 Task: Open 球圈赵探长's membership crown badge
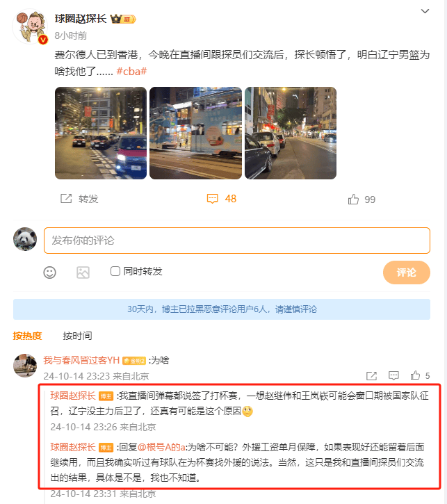124,19
